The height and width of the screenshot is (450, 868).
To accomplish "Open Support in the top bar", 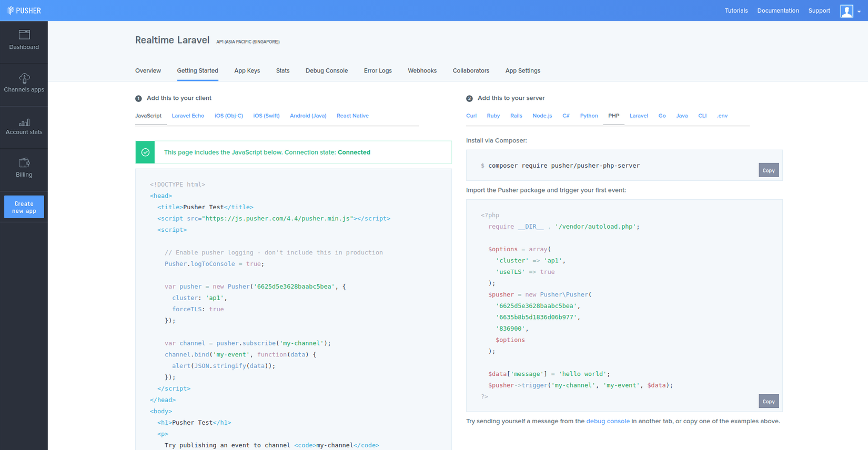I will (819, 11).
